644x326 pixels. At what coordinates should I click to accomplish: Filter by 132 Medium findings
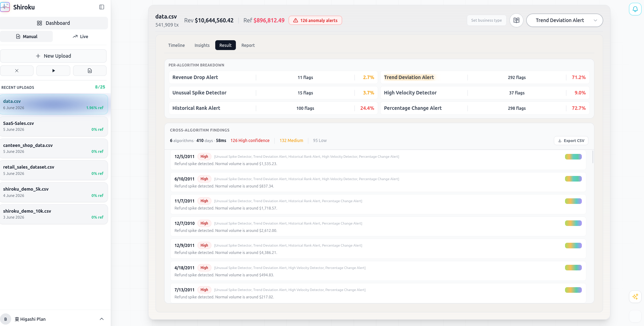click(x=291, y=141)
